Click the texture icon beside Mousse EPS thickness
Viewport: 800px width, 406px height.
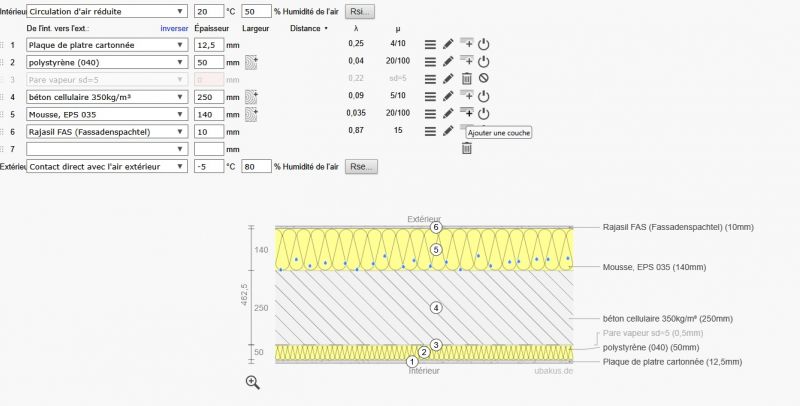click(x=251, y=114)
